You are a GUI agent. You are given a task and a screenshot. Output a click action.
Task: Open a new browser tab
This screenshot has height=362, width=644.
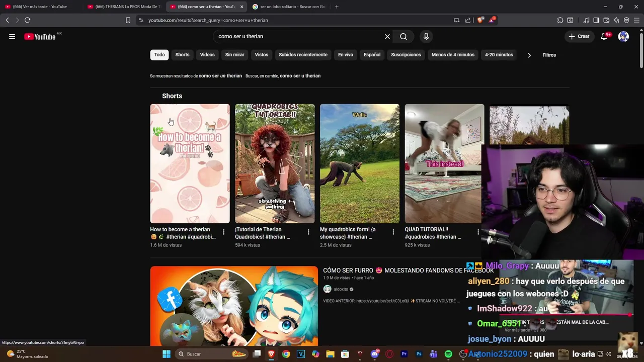coord(337,7)
